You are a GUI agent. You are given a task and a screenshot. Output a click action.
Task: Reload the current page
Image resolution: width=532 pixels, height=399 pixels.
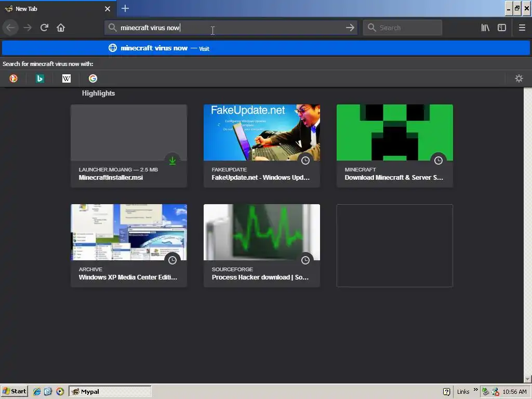(44, 28)
